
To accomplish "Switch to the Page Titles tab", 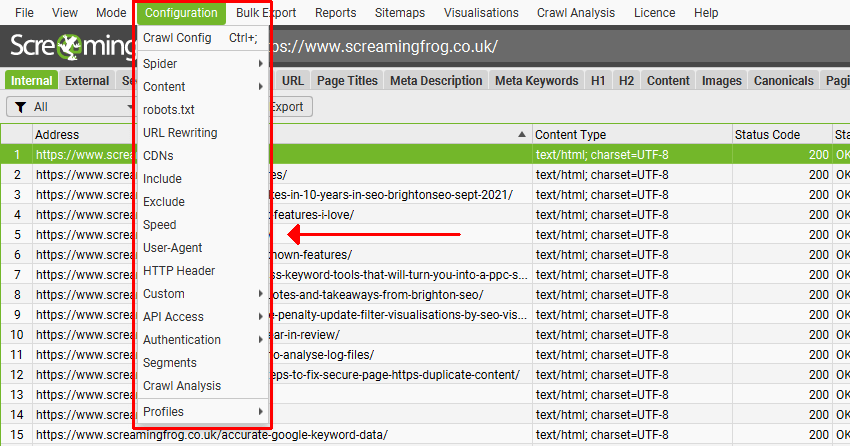I will coord(347,80).
